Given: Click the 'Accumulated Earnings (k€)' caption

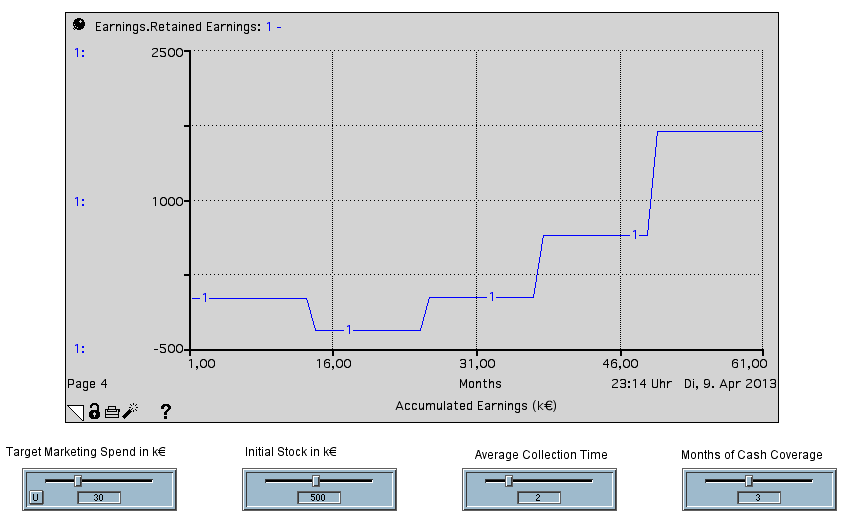Looking at the screenshot, I should (x=476, y=406).
